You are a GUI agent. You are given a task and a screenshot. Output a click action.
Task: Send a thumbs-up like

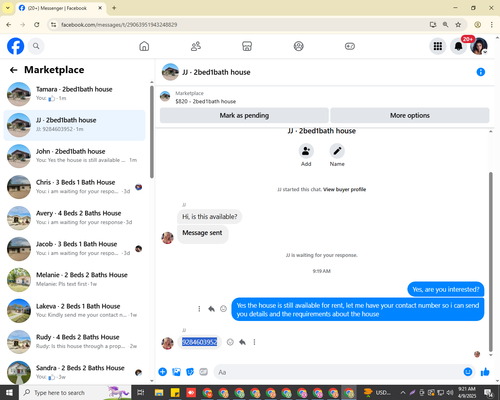click(485, 372)
